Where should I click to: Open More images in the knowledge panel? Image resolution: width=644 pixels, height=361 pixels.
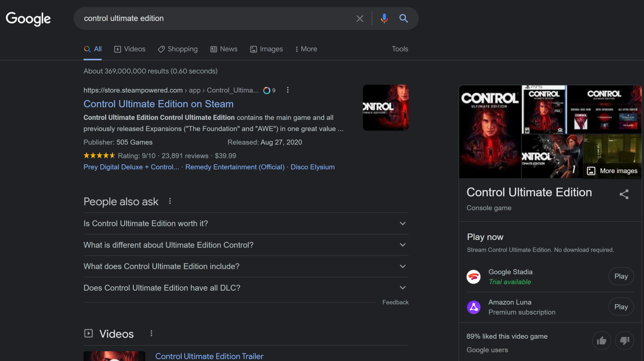[x=612, y=170]
